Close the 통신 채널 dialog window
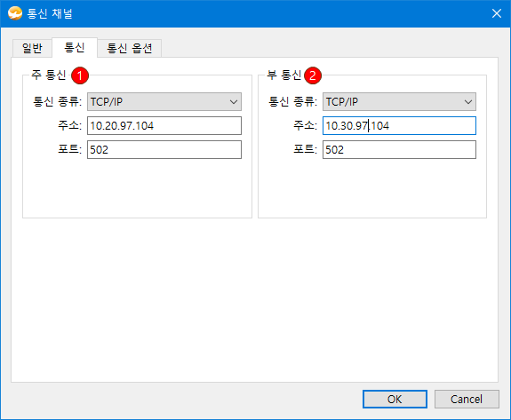This screenshot has height=420, width=511. pos(496,13)
